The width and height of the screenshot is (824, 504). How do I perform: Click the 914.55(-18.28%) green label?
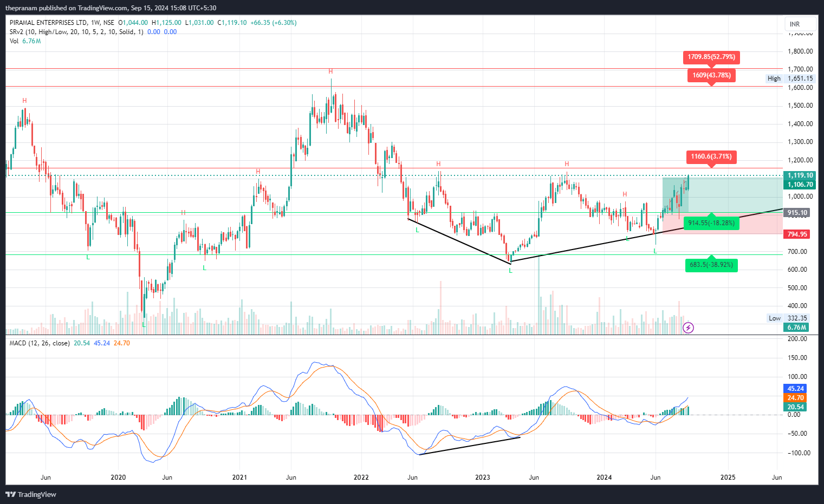point(711,223)
